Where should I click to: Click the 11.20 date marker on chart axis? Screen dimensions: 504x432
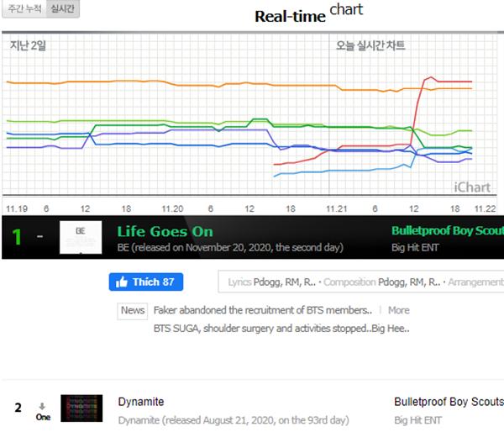point(172,207)
